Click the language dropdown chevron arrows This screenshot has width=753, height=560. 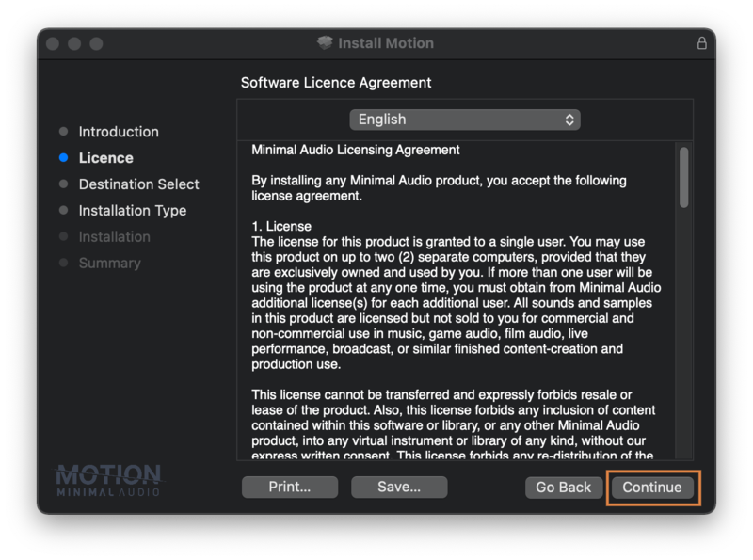point(569,120)
